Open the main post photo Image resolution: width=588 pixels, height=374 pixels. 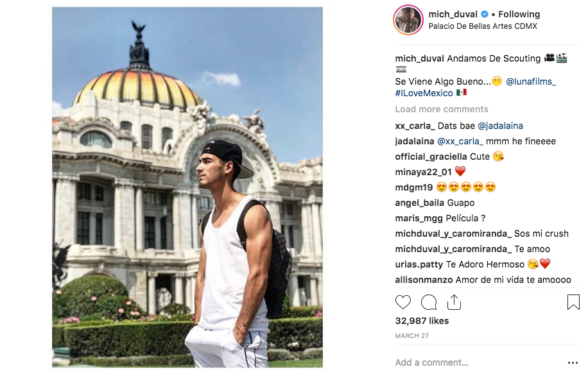point(187,187)
